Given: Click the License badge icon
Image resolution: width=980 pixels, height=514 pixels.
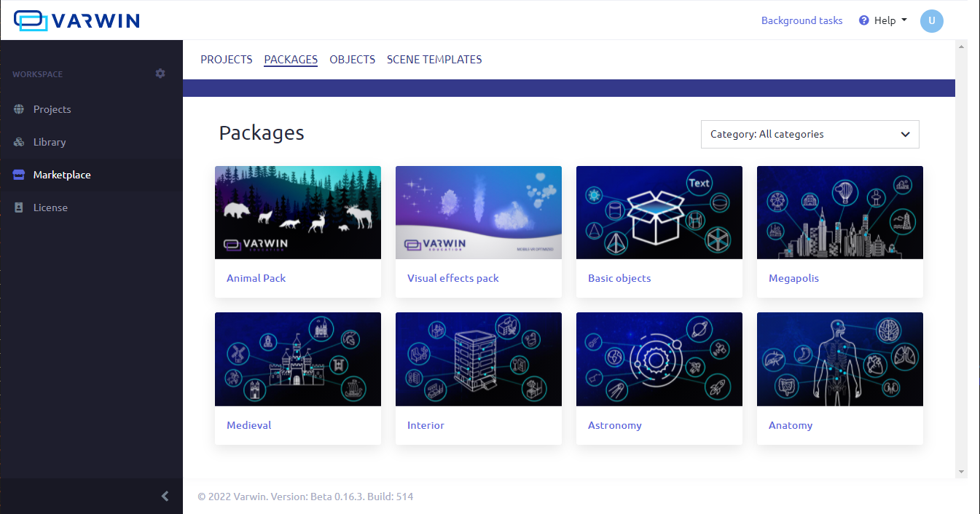Looking at the screenshot, I should tap(19, 207).
